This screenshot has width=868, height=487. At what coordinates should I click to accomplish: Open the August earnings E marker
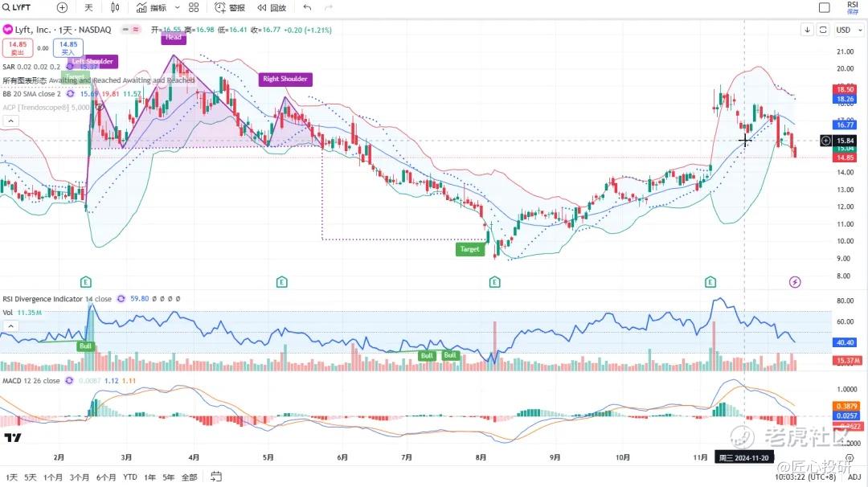[x=494, y=282]
